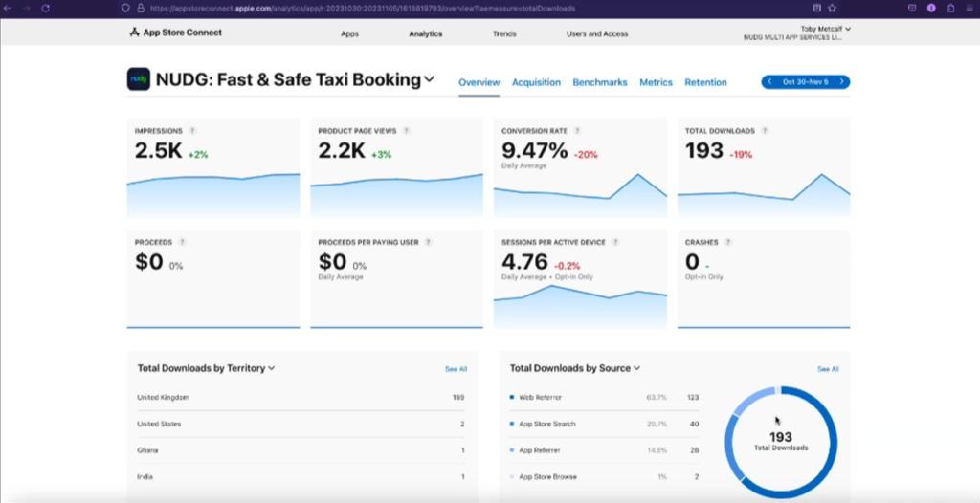Viewport: 980px width, 503px height.
Task: Click the help icon beside Proceeds Per Paying User
Action: tap(428, 242)
